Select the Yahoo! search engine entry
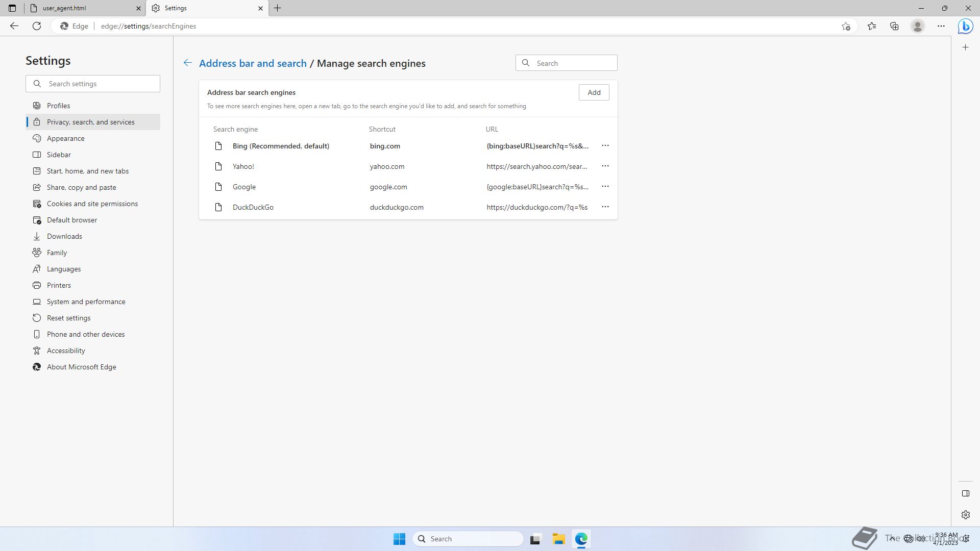 [x=243, y=166]
